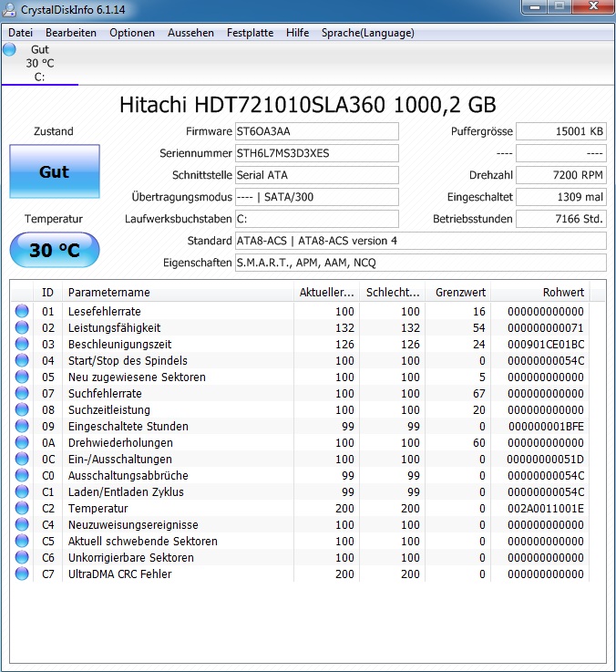Click the status dot for Beschleunigungszeit
Screen dimensions: 616x672
pos(22,344)
